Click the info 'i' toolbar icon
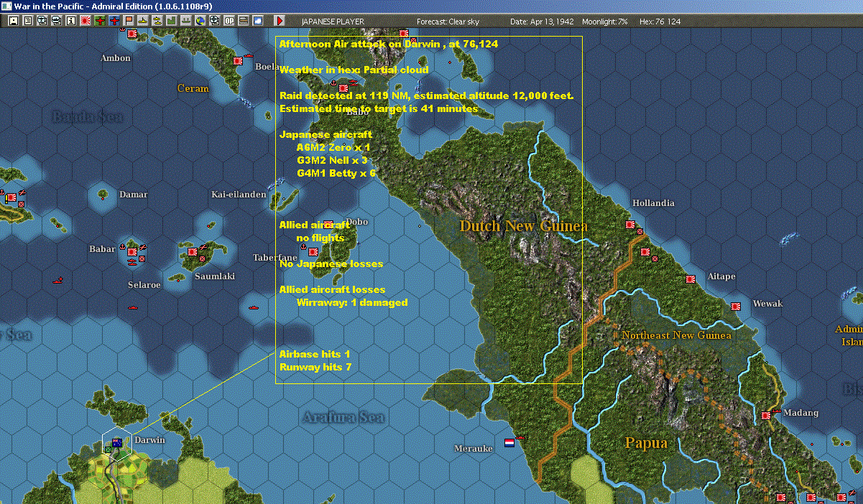863x504 pixels. tap(70, 21)
